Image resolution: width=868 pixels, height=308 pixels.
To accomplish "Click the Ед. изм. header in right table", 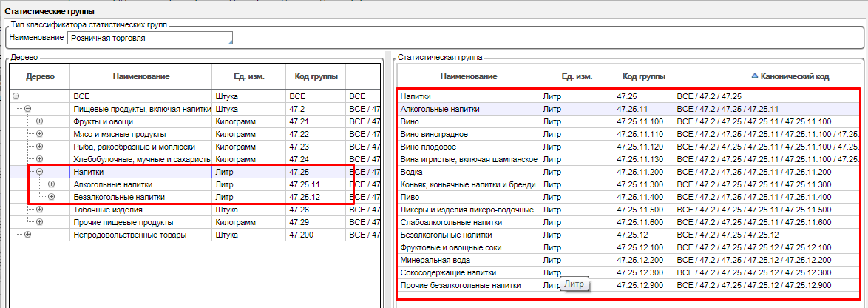I will tap(577, 76).
